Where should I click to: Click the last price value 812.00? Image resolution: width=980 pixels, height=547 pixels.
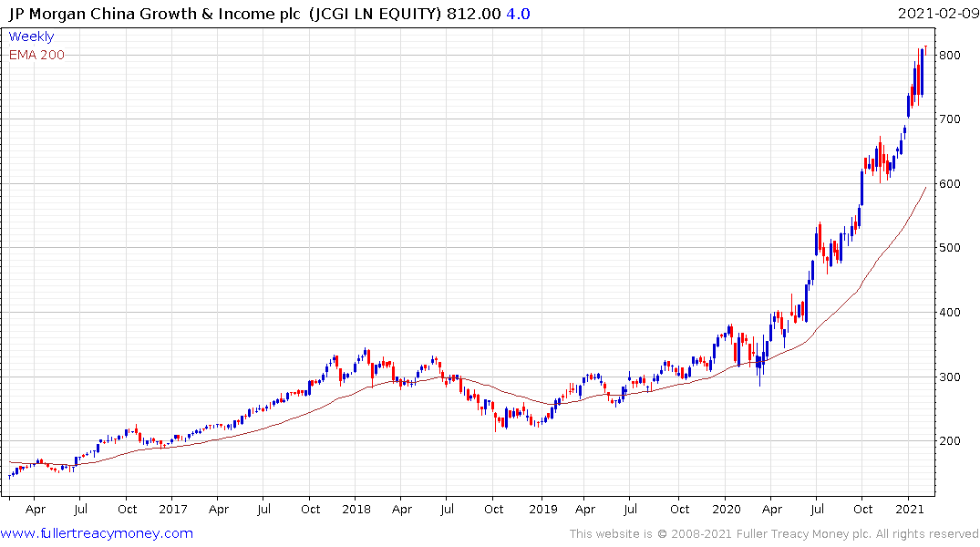pos(474,14)
